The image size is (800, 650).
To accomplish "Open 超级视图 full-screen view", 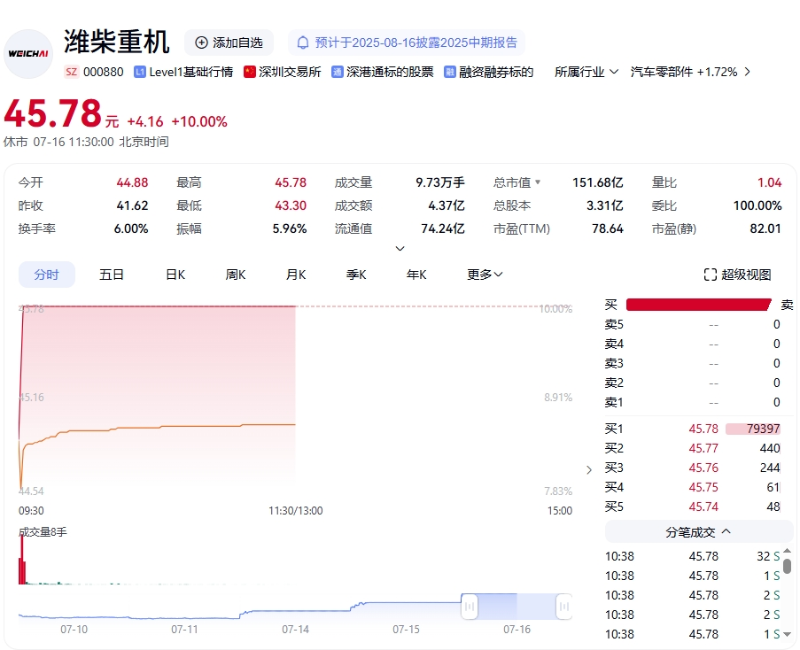I will [x=737, y=274].
